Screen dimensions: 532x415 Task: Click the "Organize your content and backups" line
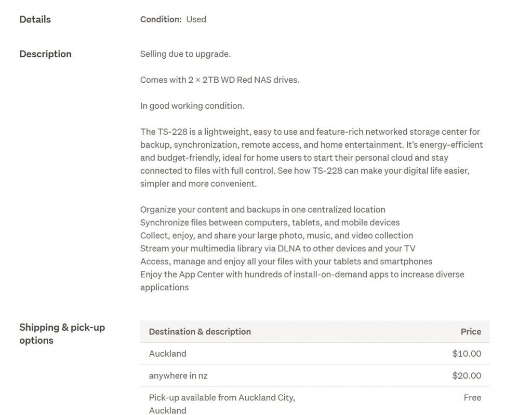(x=262, y=210)
